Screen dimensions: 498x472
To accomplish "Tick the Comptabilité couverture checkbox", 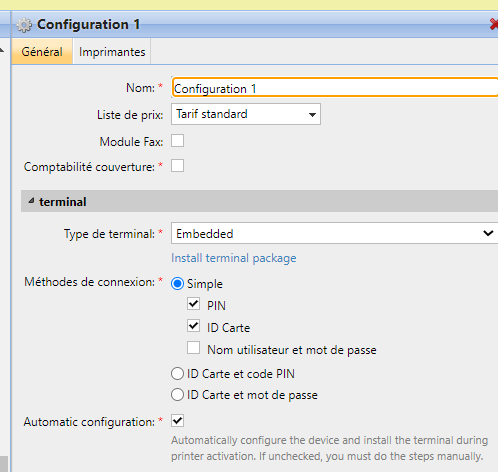I will click(x=177, y=166).
